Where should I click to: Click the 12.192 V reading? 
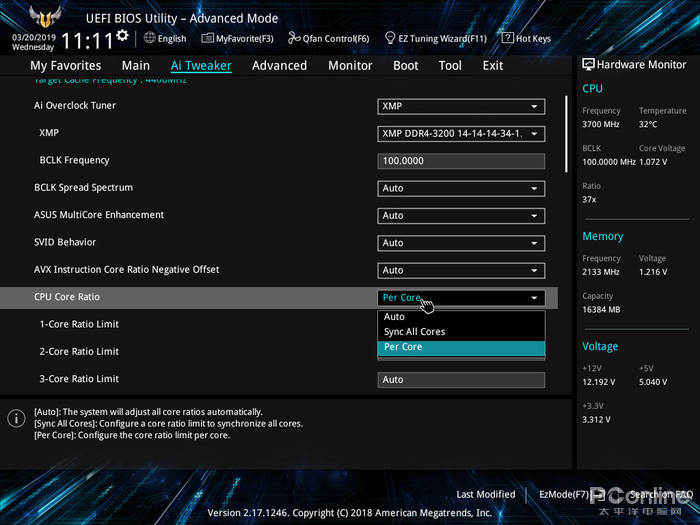pyautogui.click(x=598, y=382)
